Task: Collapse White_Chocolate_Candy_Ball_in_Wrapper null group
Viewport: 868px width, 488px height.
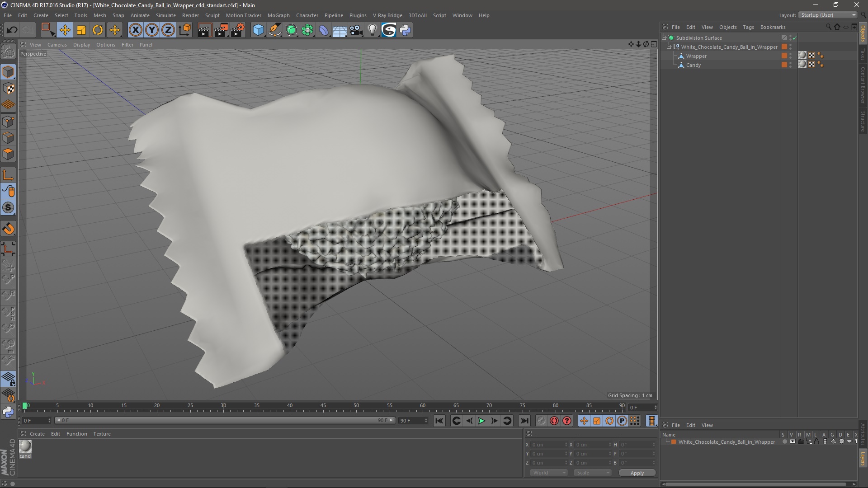Action: click(669, 47)
